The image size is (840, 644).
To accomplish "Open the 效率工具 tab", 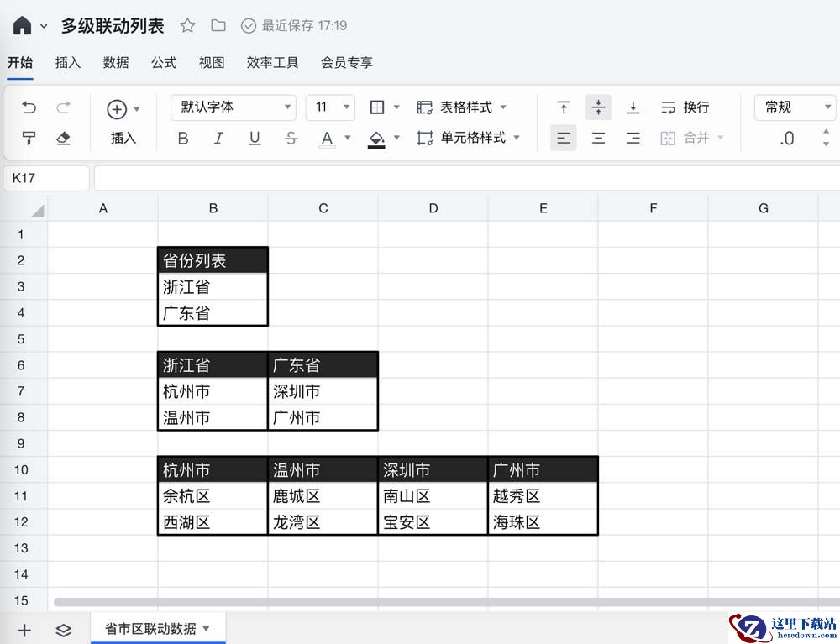I will [273, 63].
